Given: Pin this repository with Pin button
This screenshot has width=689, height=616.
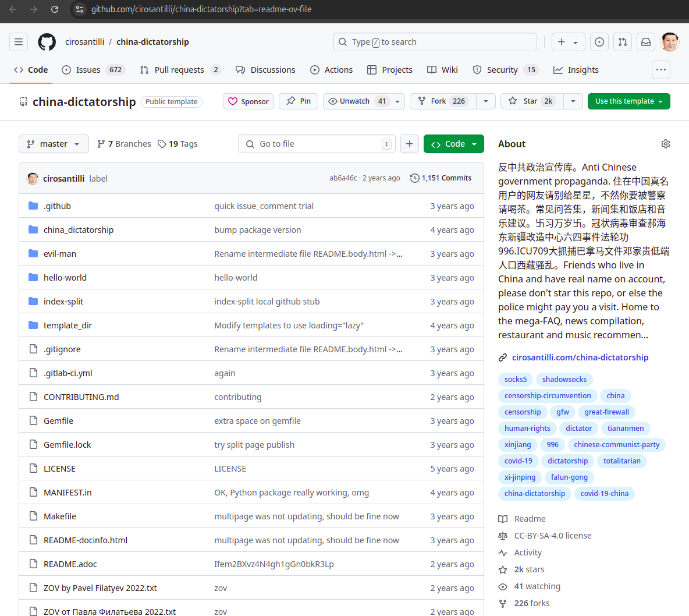Looking at the screenshot, I should coord(299,101).
